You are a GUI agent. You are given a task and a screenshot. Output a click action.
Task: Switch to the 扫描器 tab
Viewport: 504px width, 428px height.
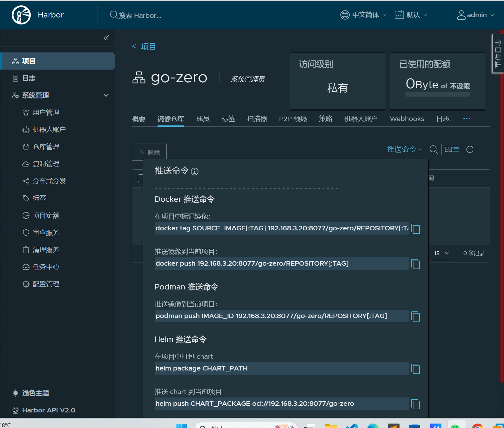(257, 119)
